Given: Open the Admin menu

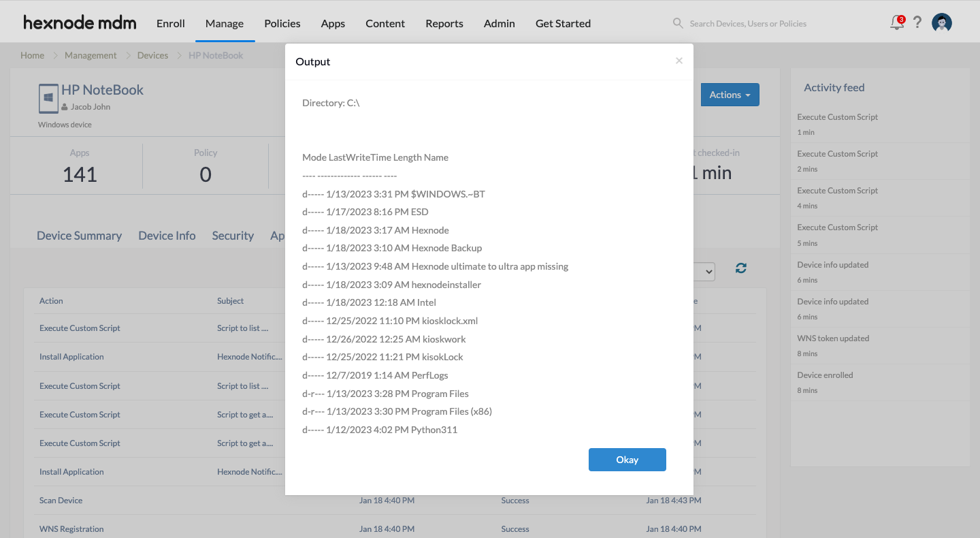Looking at the screenshot, I should (500, 23).
